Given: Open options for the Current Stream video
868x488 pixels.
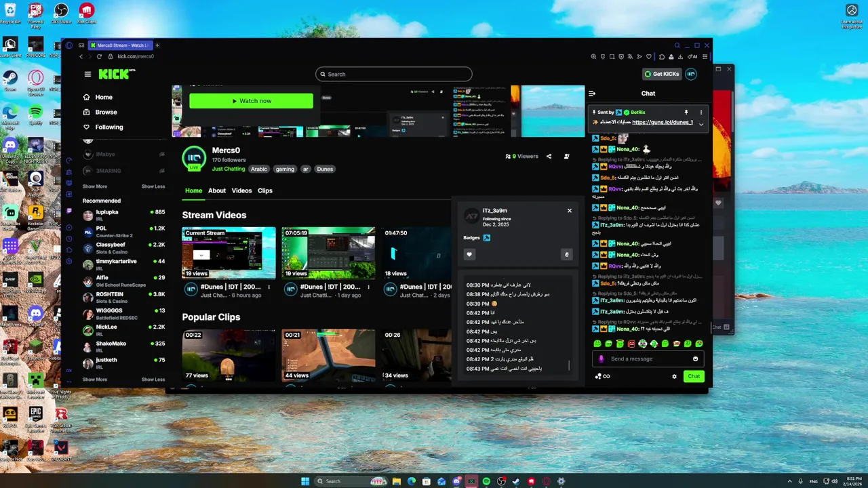Looking at the screenshot, I should pyautogui.click(x=269, y=287).
